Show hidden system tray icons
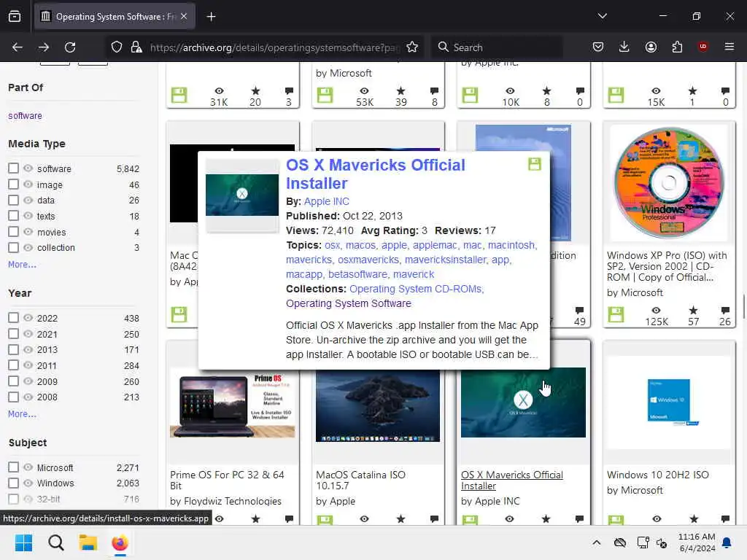The height and width of the screenshot is (560, 747). coord(596,542)
